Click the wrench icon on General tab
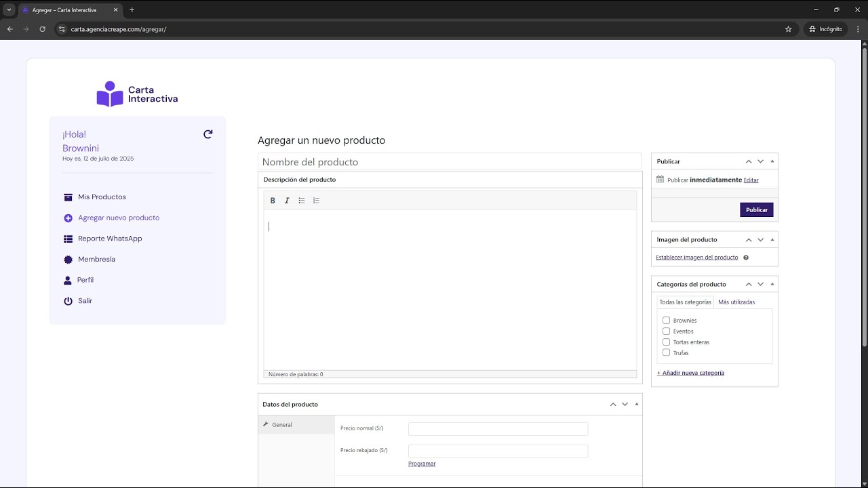The height and width of the screenshot is (488, 868). click(x=266, y=424)
